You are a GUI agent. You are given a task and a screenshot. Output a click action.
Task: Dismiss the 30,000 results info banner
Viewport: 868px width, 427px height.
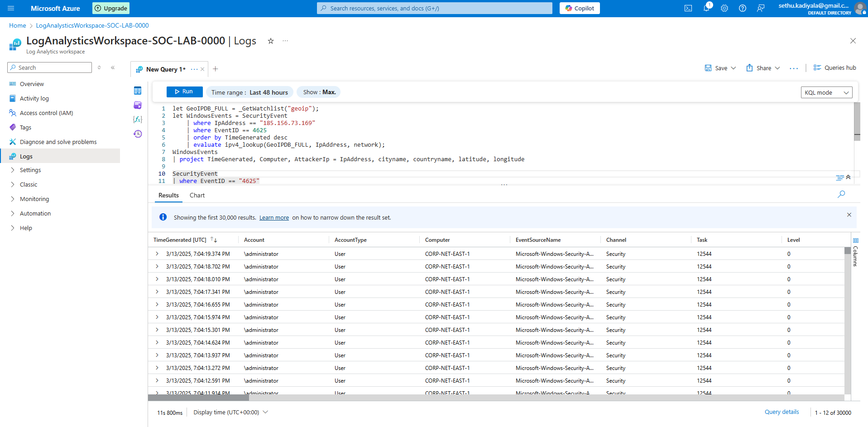pos(849,215)
